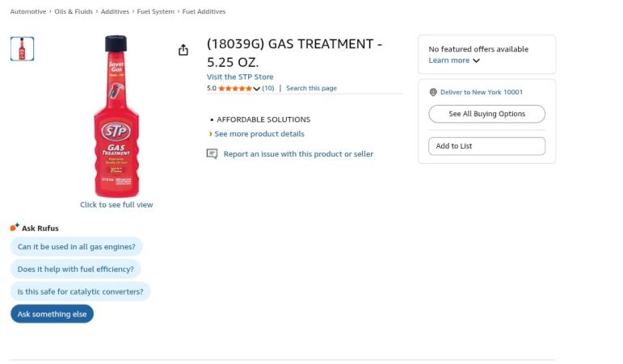Click the location pin delivery icon
623x364 pixels.
pos(433,92)
